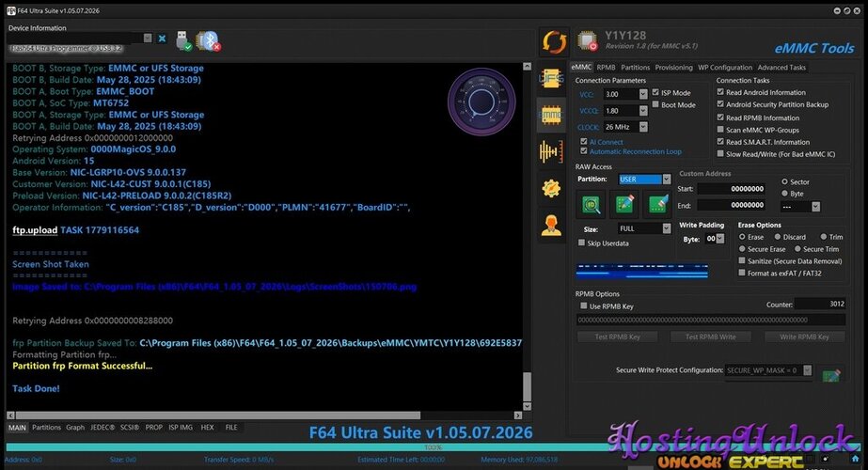Enable Format as exFAT / FAT32 checkbox
The image size is (868, 470).
[x=742, y=273]
